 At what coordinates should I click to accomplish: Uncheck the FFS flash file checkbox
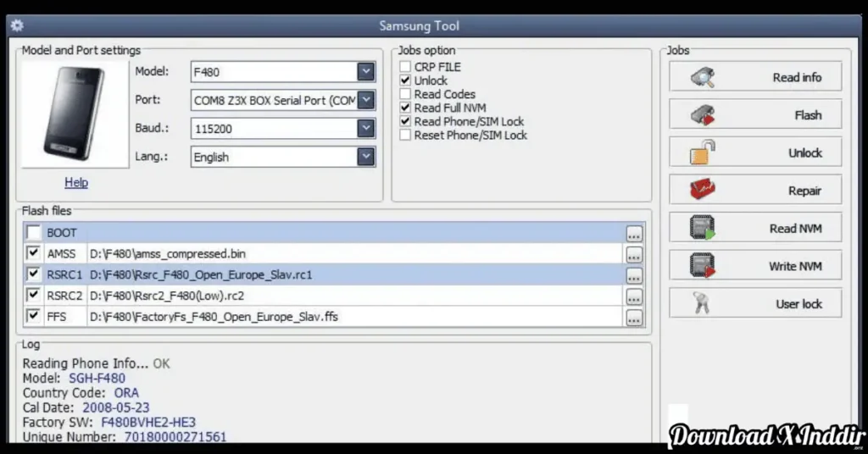click(34, 316)
